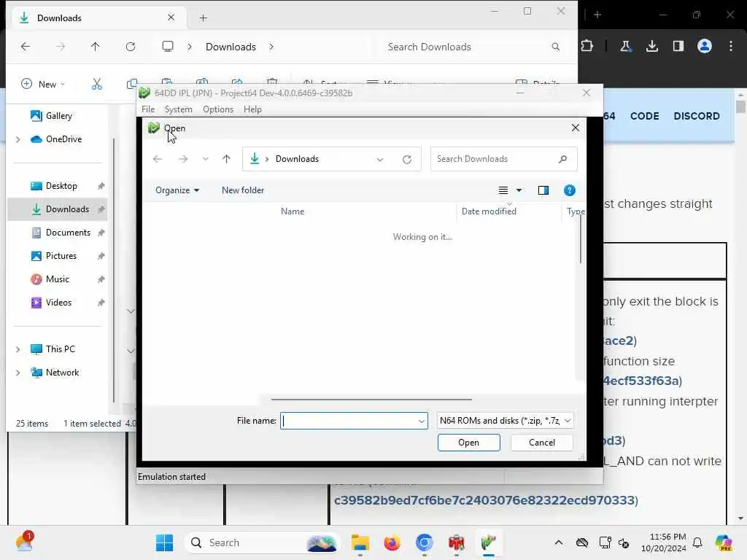
Task: Open view options arrow in Open dialog
Action: pos(519,190)
